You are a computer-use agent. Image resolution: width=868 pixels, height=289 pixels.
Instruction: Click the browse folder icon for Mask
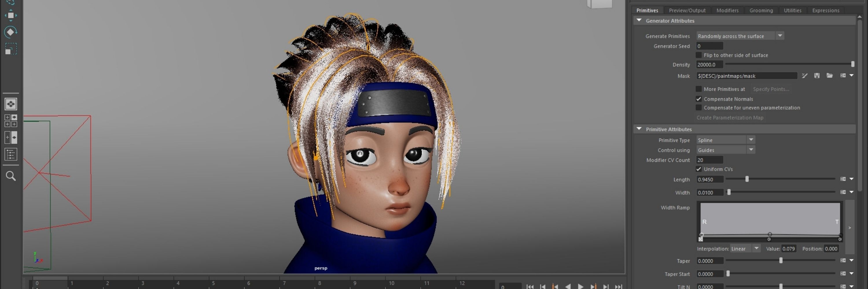[830, 76]
